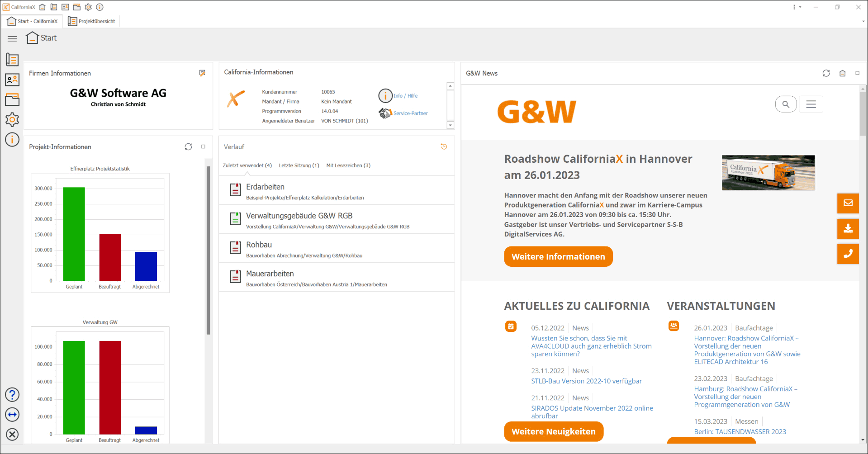Click the G&W orange logo
This screenshot has width=868, height=454.
tap(537, 112)
